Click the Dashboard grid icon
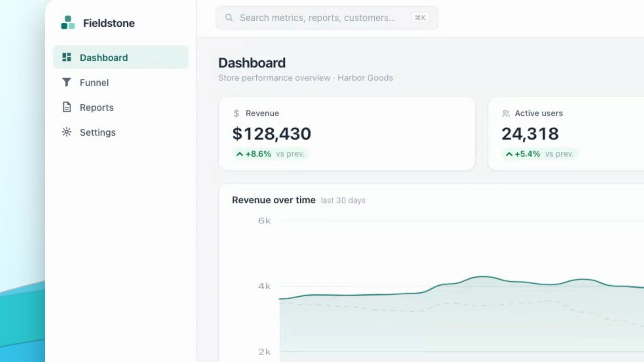This screenshot has width=644, height=362. tap(67, 57)
